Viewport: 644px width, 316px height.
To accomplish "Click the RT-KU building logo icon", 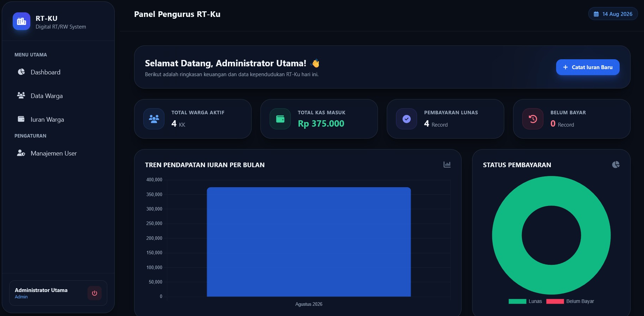I will [x=22, y=21].
